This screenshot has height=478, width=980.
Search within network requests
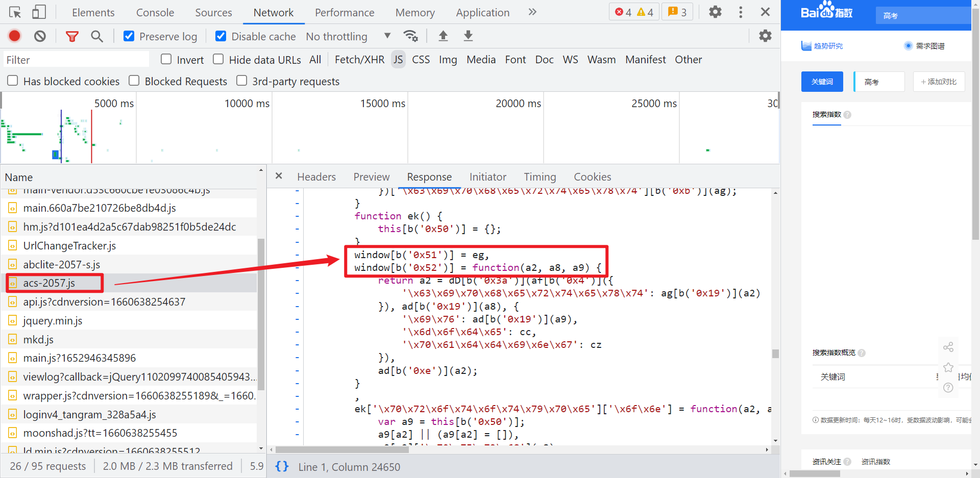(97, 36)
